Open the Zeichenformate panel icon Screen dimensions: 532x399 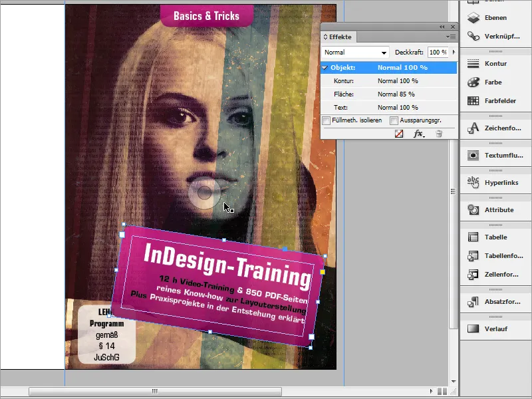[x=473, y=128]
